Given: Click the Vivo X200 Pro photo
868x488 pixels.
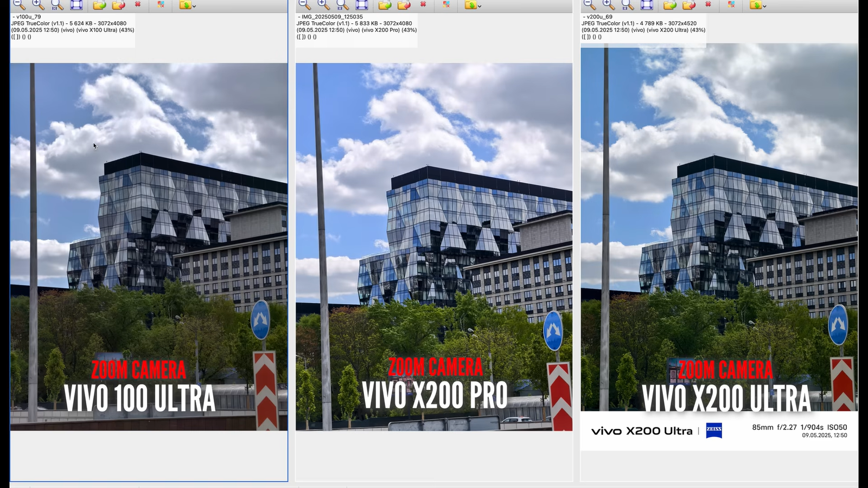Looking at the screenshot, I should (434, 247).
